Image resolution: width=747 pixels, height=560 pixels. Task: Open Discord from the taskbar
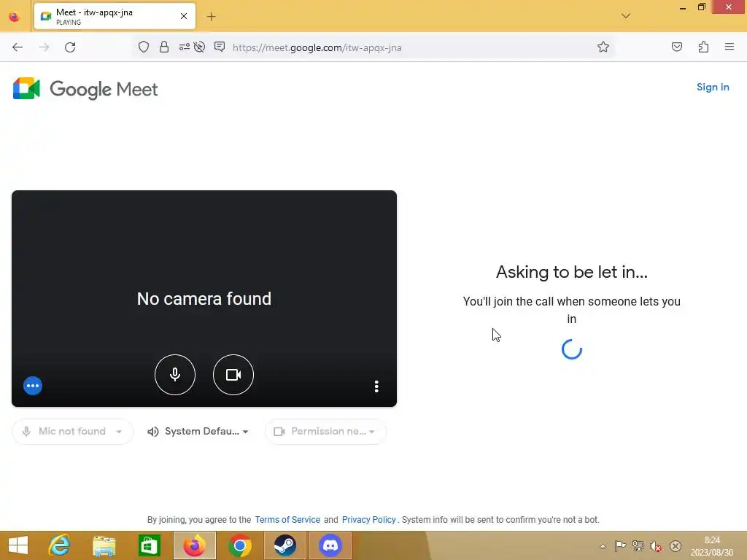330,545
